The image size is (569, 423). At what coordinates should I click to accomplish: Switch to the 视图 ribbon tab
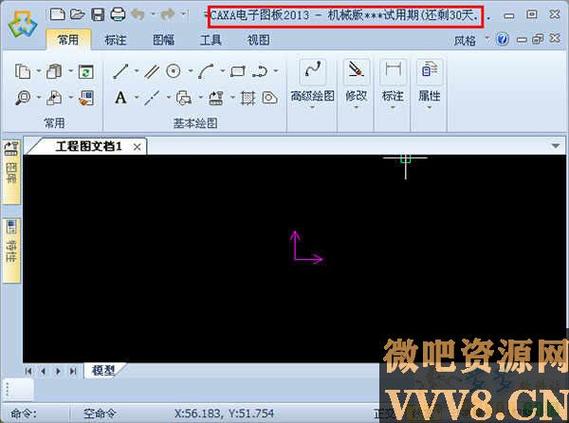(258, 40)
